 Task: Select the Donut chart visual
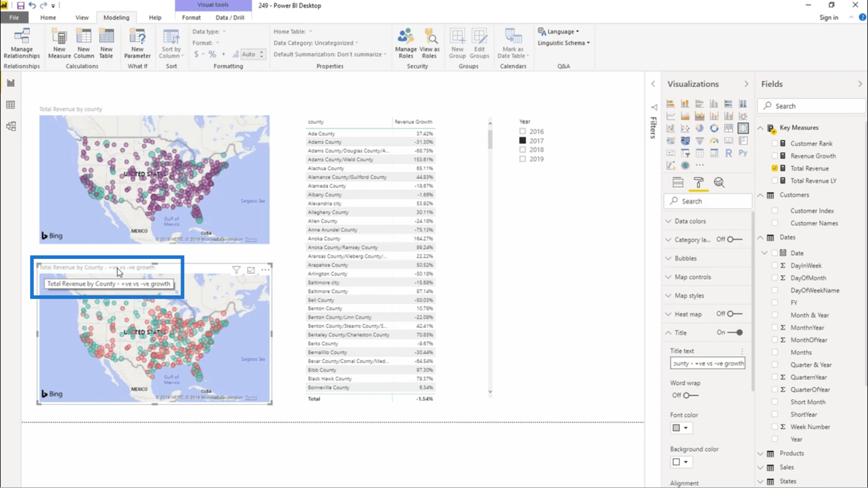[x=714, y=128]
